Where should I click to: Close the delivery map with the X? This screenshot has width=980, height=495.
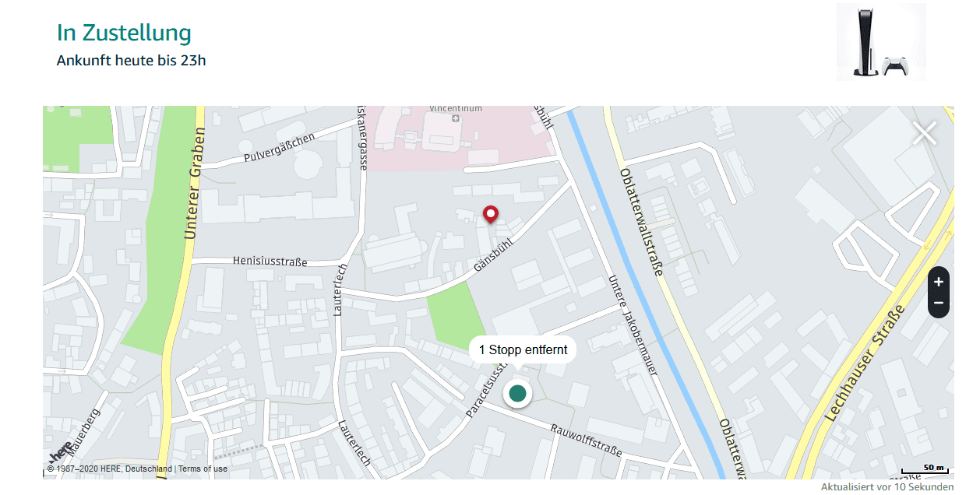point(925,134)
